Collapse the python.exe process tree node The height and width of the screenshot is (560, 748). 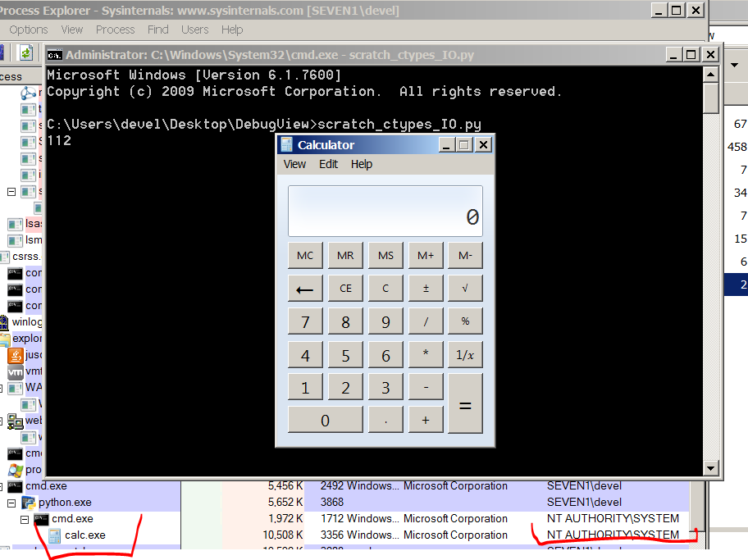[x=11, y=502]
